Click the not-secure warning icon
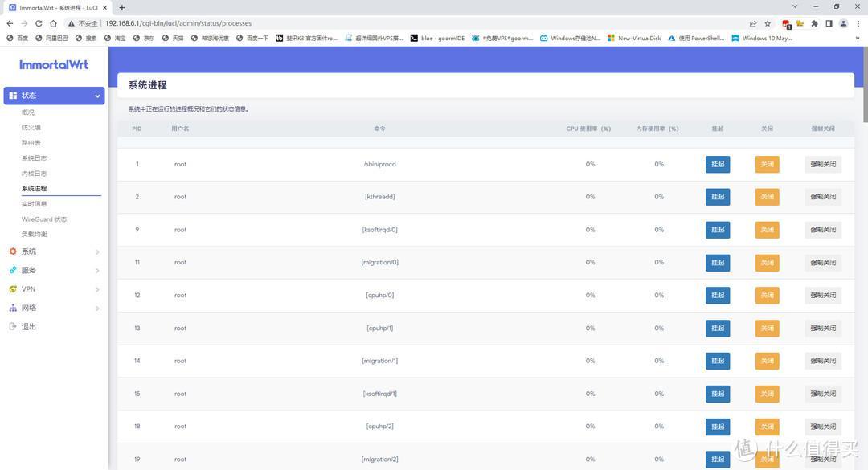This screenshot has height=470, width=868. [x=72, y=23]
